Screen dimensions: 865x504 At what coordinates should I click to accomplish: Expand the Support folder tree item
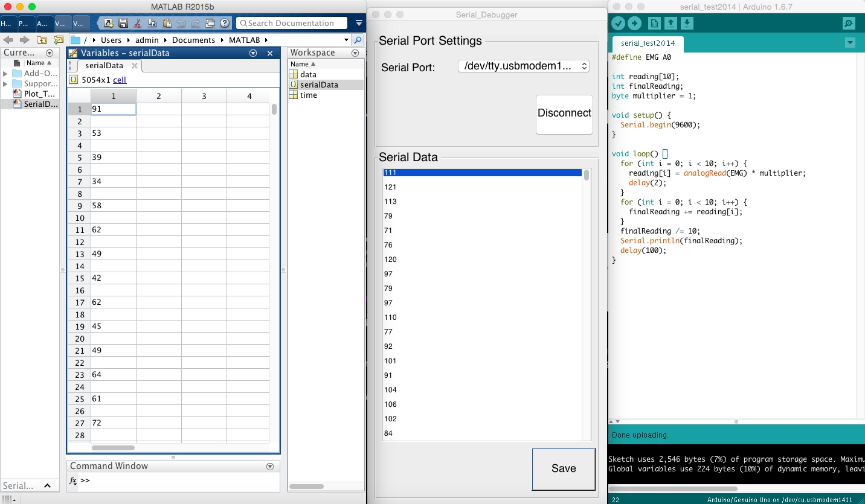tap(5, 84)
